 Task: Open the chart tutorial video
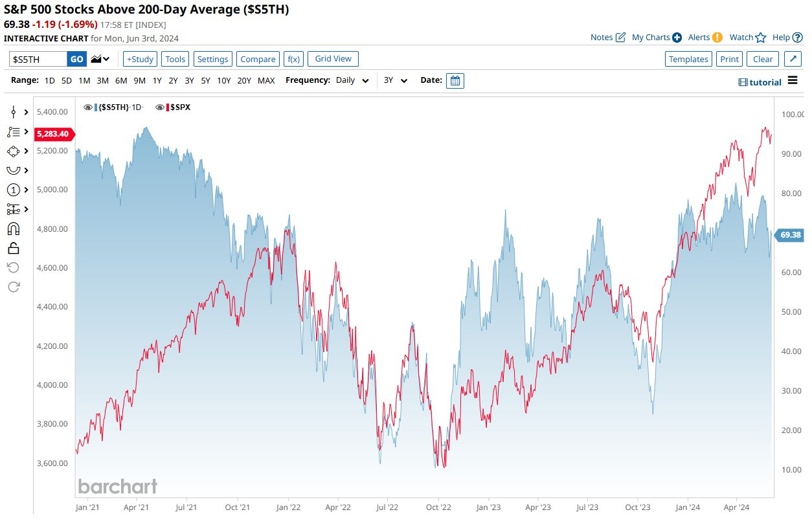(x=760, y=82)
